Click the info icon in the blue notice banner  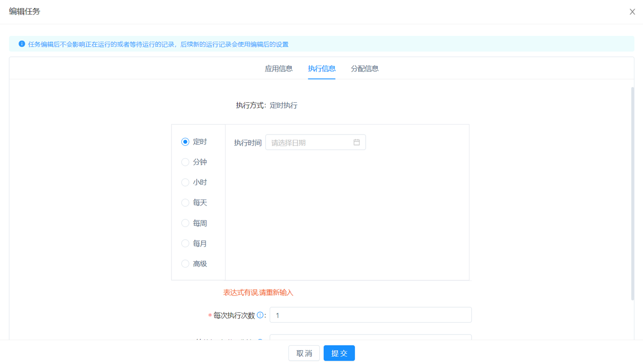(x=22, y=44)
